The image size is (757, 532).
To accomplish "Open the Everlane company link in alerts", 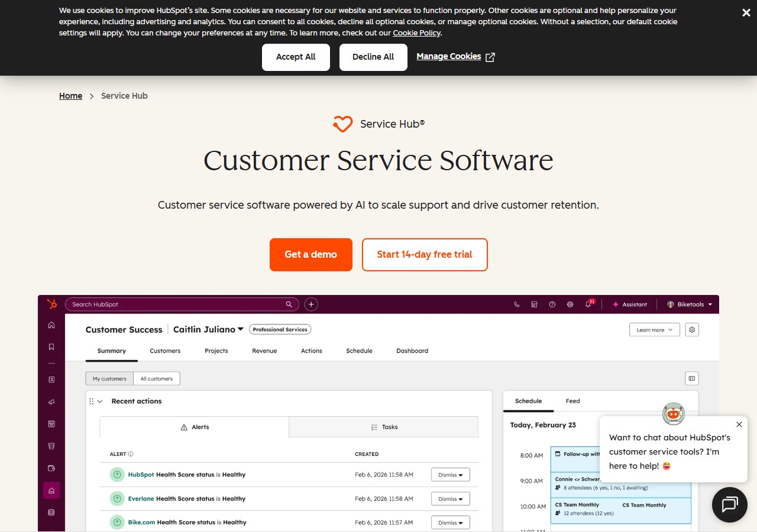I will tap(141, 498).
